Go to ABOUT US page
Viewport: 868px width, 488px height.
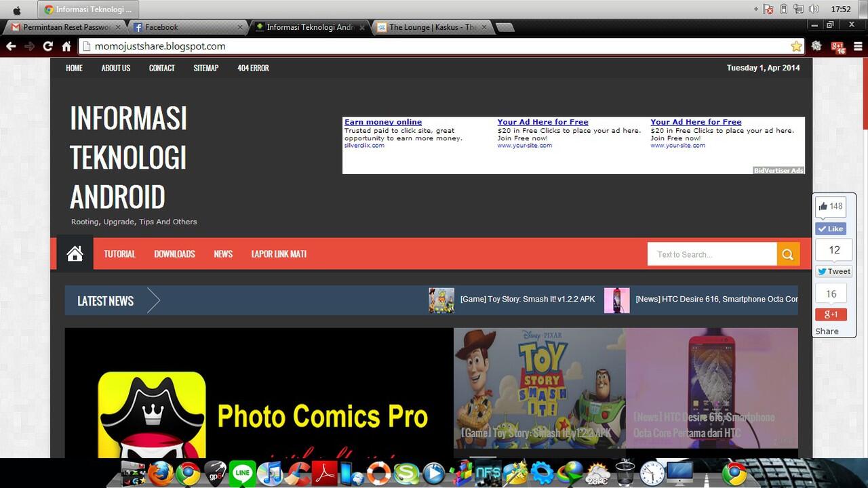pos(116,68)
